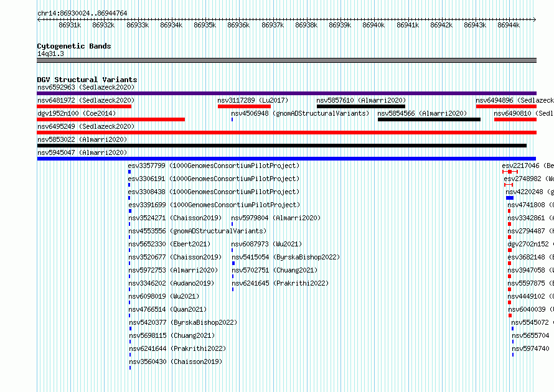
Task: Click the 86931k ruler tick label
Action: tap(70, 25)
